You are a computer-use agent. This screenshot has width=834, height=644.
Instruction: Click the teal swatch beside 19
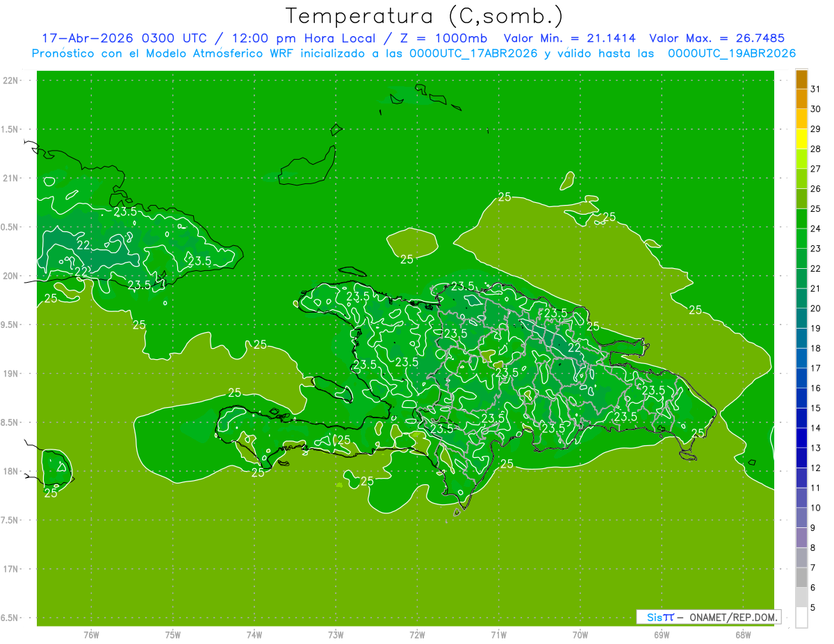(x=801, y=319)
